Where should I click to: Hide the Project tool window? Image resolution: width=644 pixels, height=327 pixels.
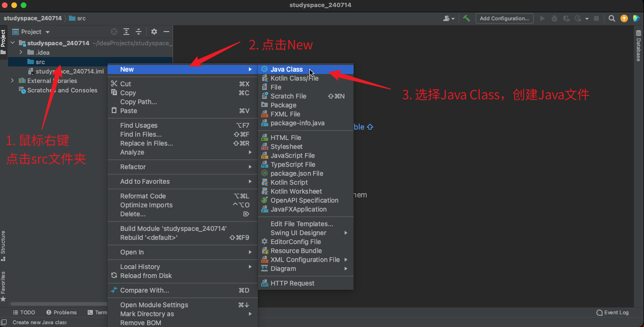[166, 32]
